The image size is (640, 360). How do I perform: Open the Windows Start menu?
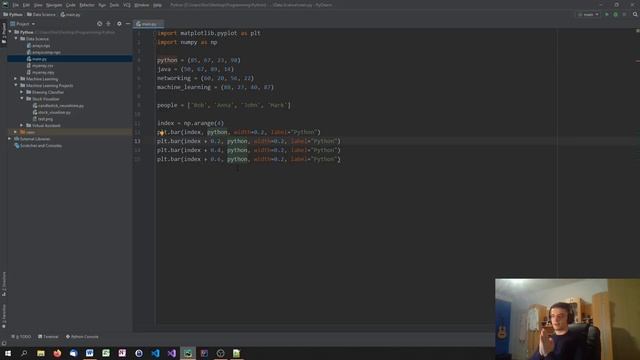[x=8, y=353]
